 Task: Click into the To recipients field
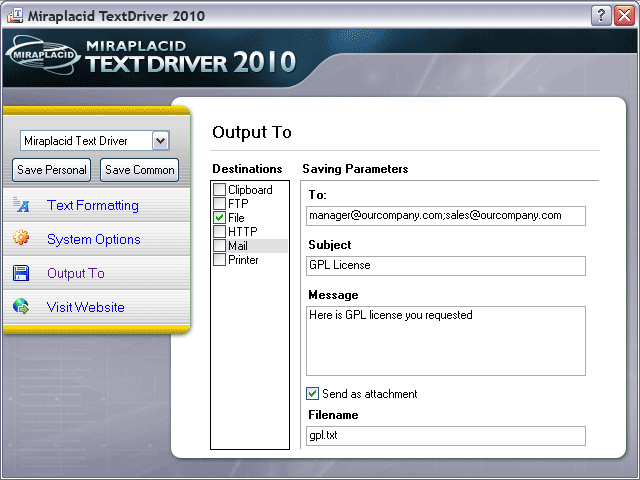tap(446, 216)
